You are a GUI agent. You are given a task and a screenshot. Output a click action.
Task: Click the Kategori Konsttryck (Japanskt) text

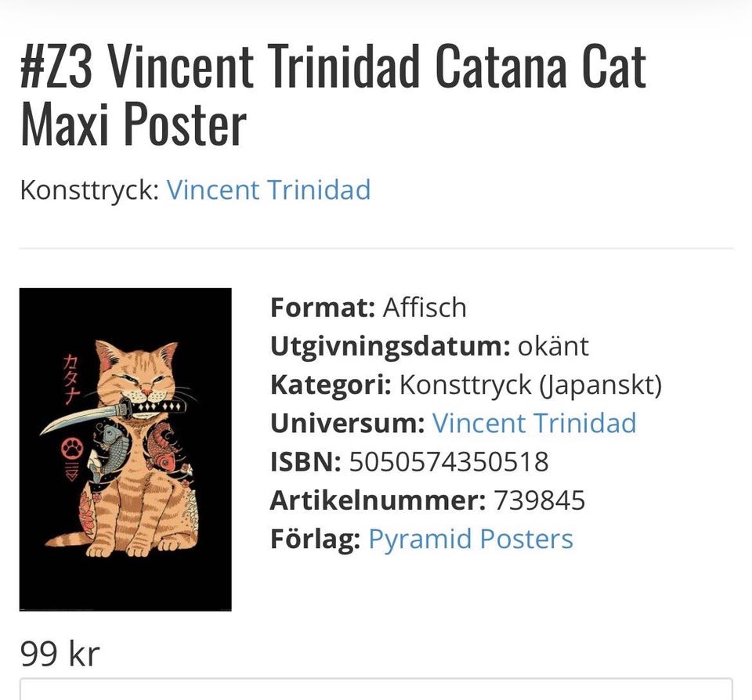point(466,384)
